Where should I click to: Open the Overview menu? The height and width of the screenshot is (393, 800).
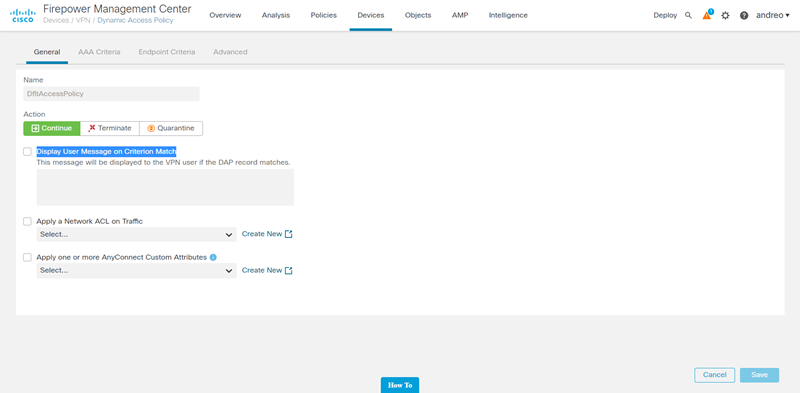click(x=225, y=15)
